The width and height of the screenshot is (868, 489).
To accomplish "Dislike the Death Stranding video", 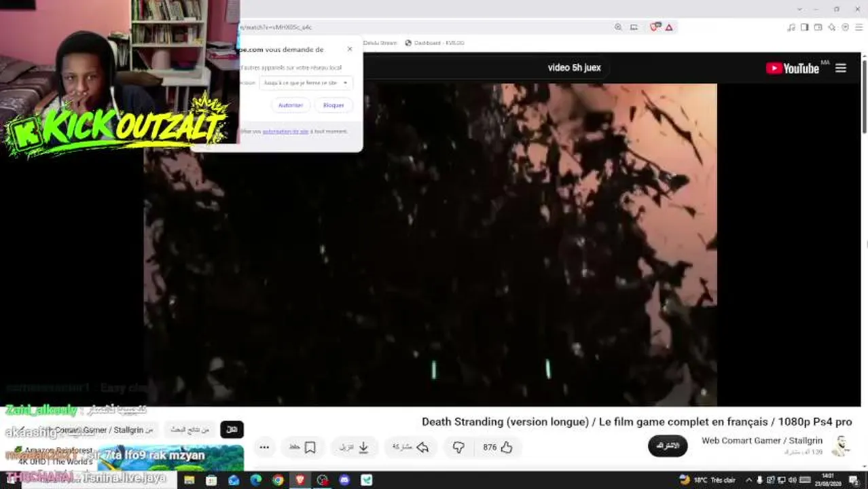I will click(x=458, y=447).
